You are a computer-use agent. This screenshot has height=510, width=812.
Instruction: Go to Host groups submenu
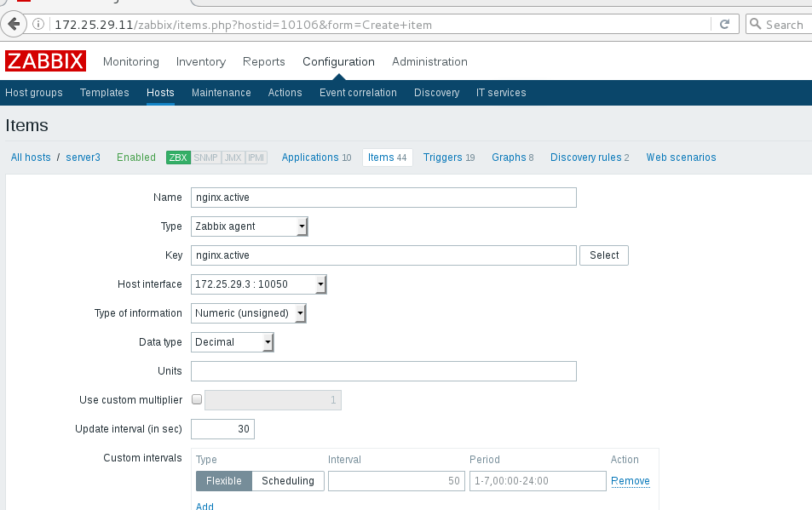[x=34, y=93]
